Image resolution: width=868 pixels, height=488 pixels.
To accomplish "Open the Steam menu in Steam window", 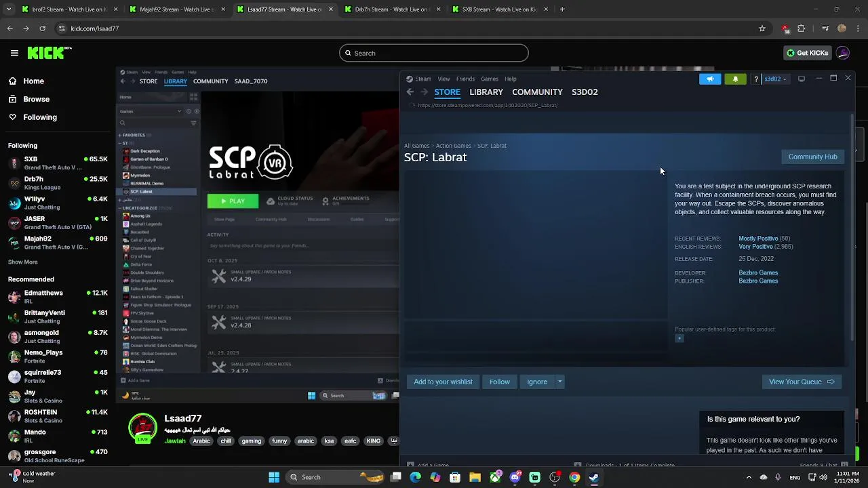I will (x=419, y=79).
